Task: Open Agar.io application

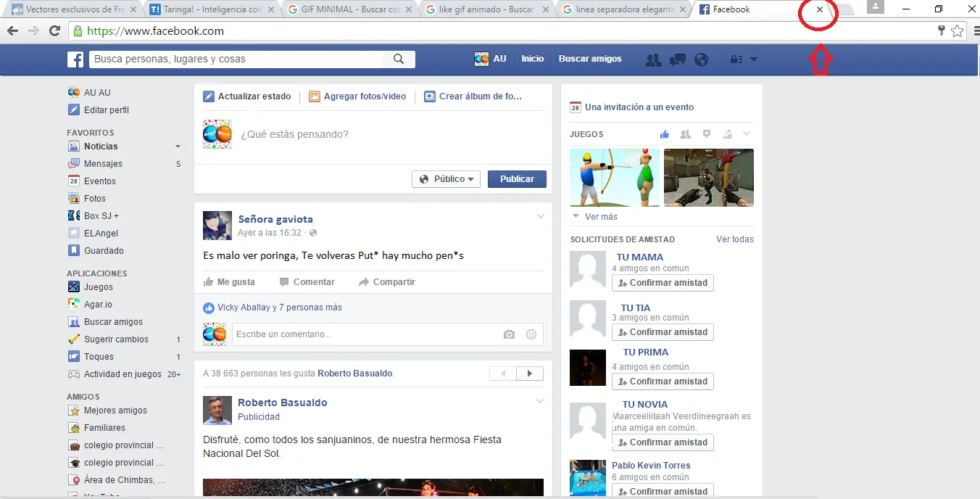Action: pos(98,305)
